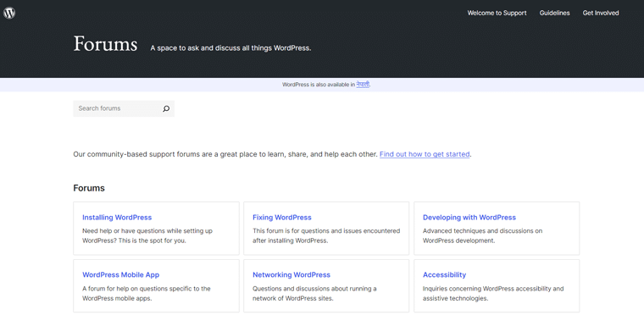This screenshot has width=644, height=315.
Task: Click the large Forums page title
Action: [105, 44]
